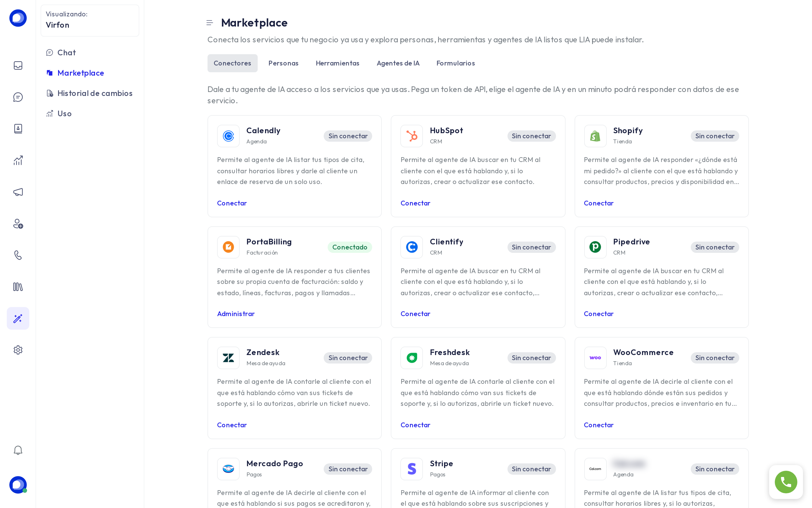This screenshot has width=812, height=508.
Task: Open the megaphone campaigns icon
Action: click(18, 192)
